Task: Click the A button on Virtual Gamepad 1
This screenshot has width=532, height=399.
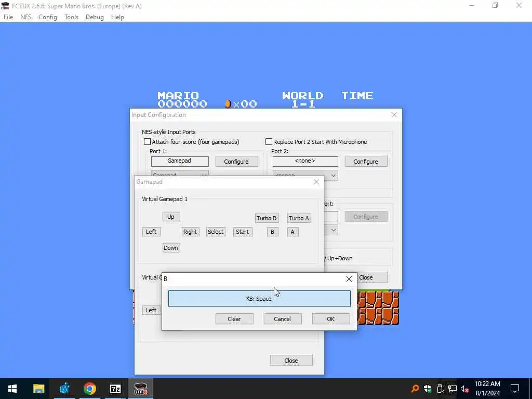Action: tap(293, 232)
